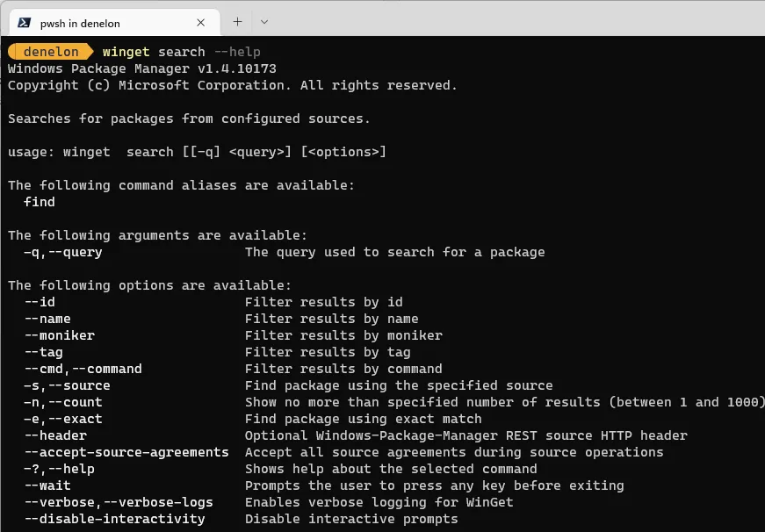Image resolution: width=765 pixels, height=532 pixels.
Task: Click the '-e,--exact' option
Action: tap(63, 419)
